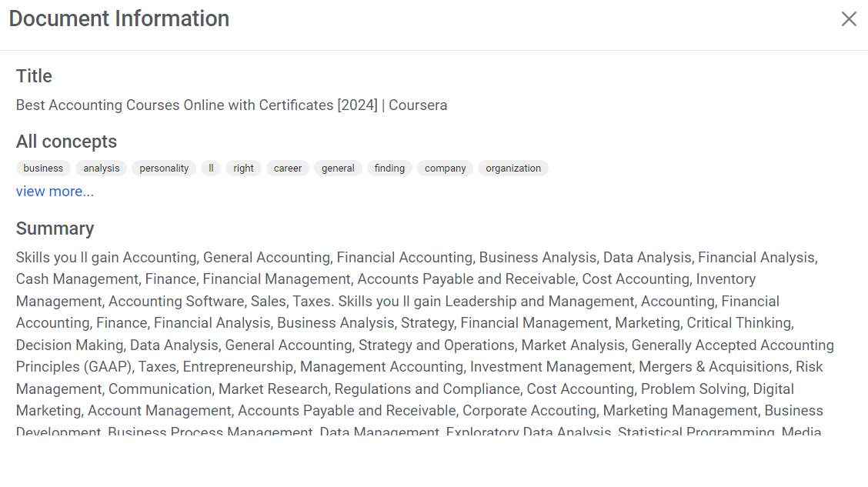Click the 'All concepts' section heading

[66, 142]
